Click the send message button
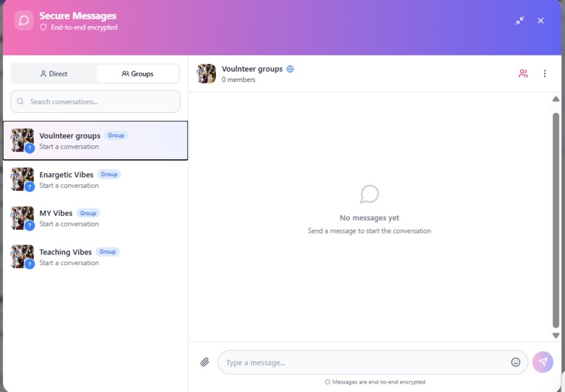The height and width of the screenshot is (392, 565). click(543, 362)
